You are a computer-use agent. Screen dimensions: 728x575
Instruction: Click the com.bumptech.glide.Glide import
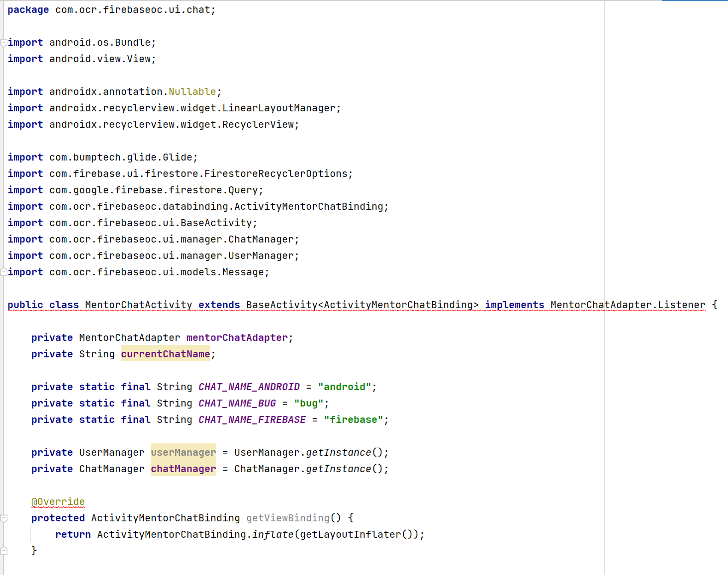pyautogui.click(x=103, y=158)
